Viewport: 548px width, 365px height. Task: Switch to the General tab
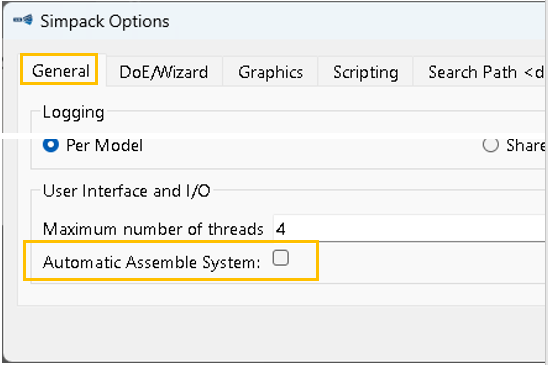point(61,71)
